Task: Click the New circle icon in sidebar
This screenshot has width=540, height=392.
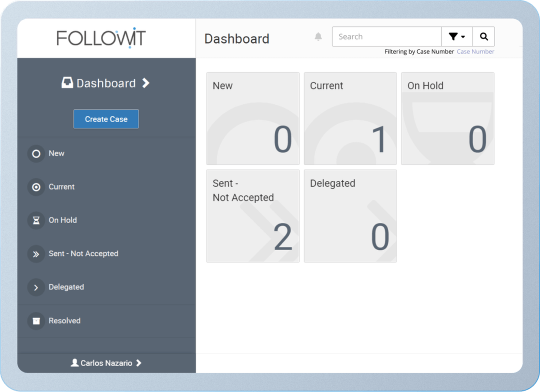Action: [36, 153]
